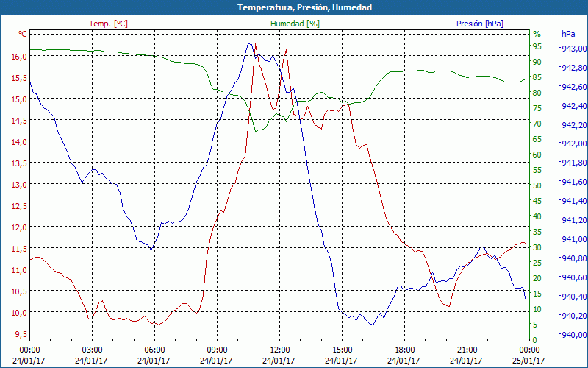Screen dimensions: 588x368
Task: Click the '06:00' time axis label
Action: click(x=154, y=350)
